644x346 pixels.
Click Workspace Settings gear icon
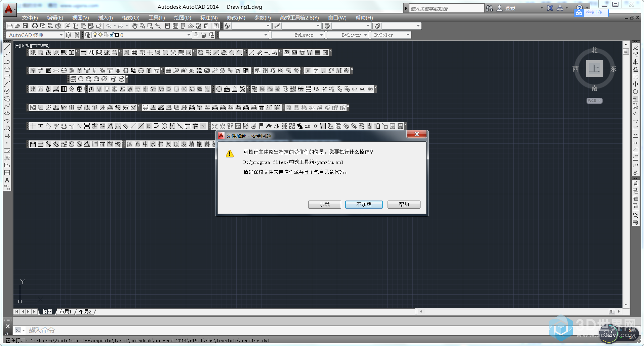tap(69, 35)
